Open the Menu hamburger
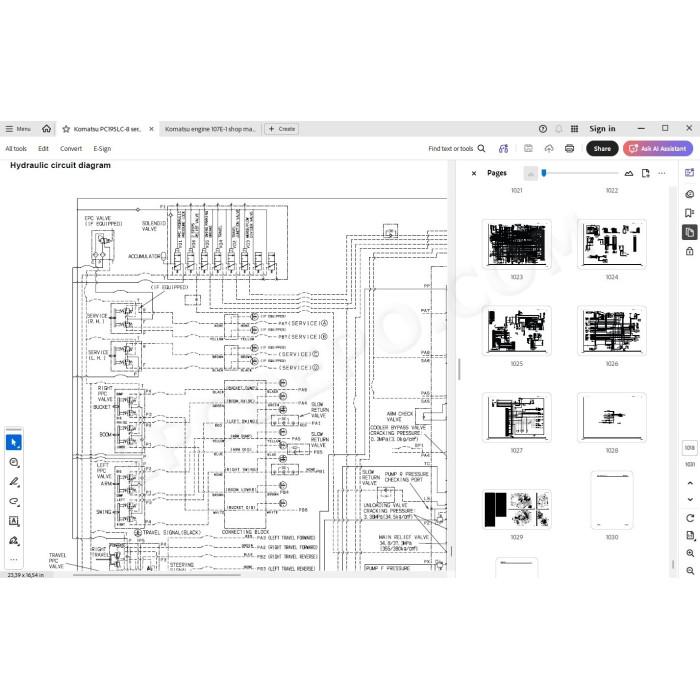Viewport: 700px width, 700px height. tap(18, 129)
